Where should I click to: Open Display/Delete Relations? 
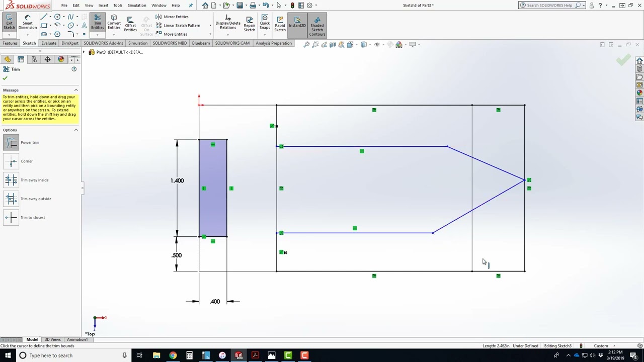pyautogui.click(x=228, y=23)
